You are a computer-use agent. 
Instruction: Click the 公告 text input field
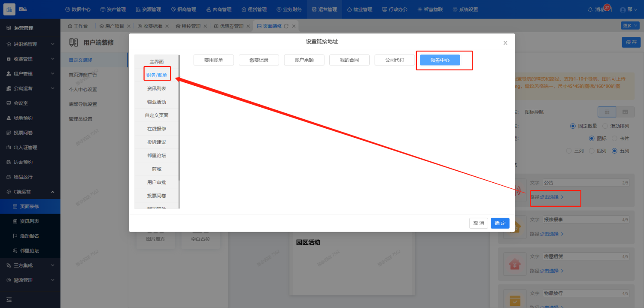point(580,183)
